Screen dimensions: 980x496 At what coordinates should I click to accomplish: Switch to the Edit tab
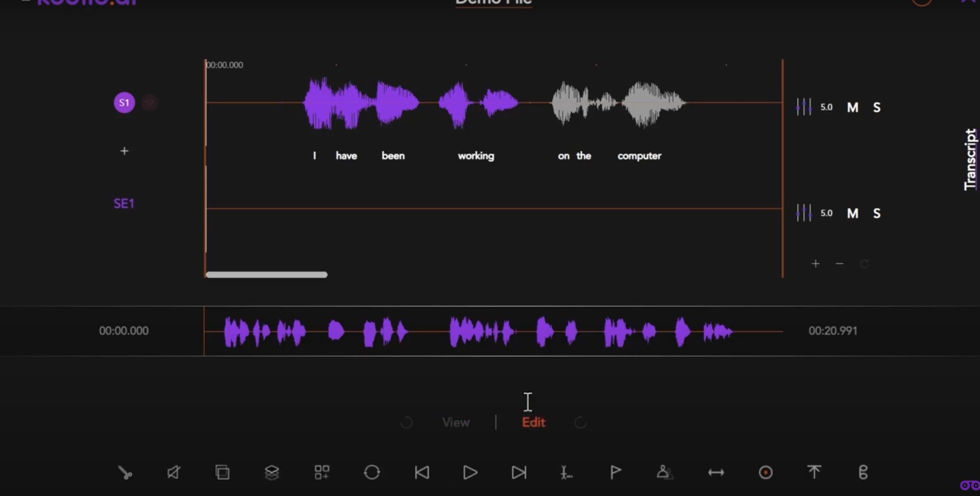click(533, 423)
